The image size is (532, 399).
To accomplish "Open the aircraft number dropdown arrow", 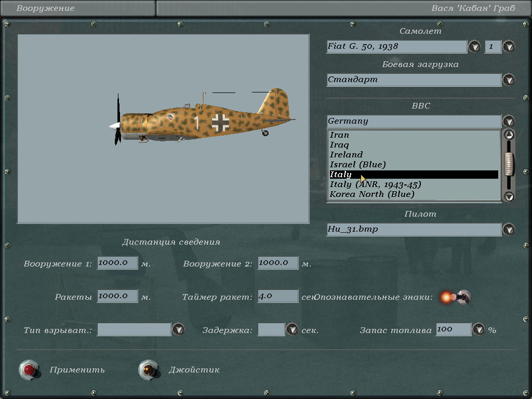I will 509,46.
